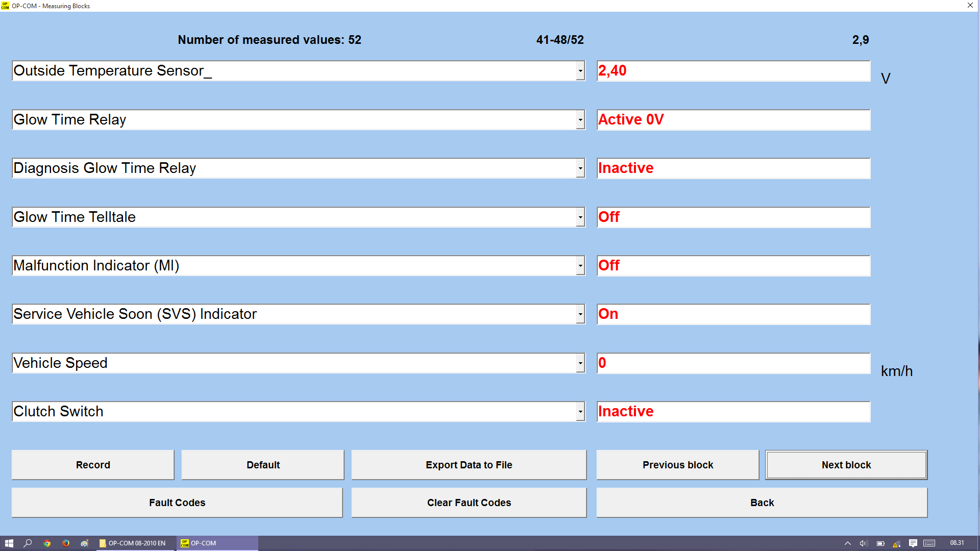
Task: Open the touch keyboard tray icon
Action: [x=929, y=543]
